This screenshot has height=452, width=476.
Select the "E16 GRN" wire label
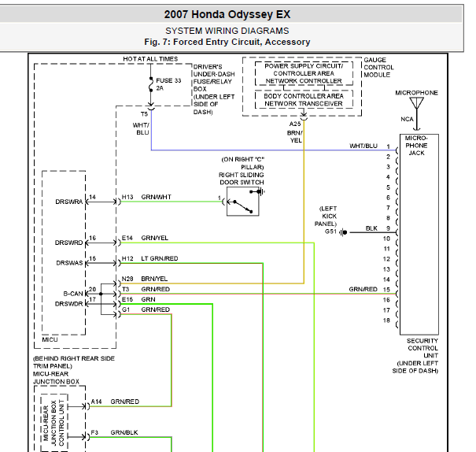(x=138, y=299)
